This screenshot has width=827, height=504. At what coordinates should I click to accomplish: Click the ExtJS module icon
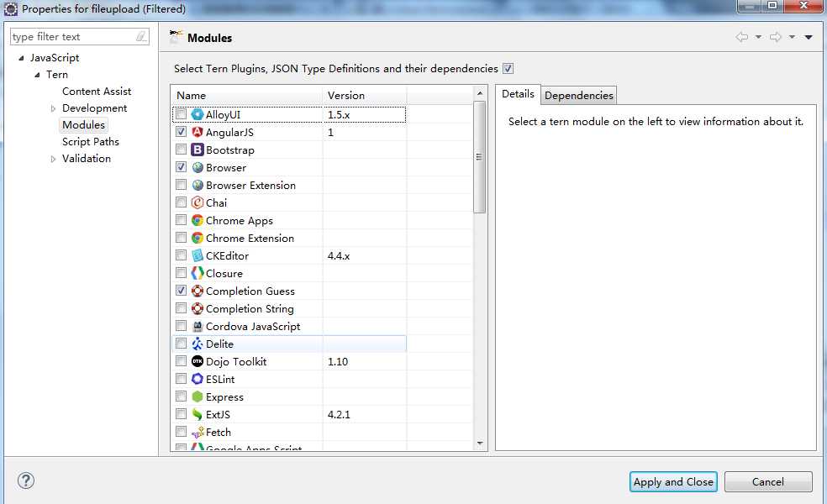[198, 414]
